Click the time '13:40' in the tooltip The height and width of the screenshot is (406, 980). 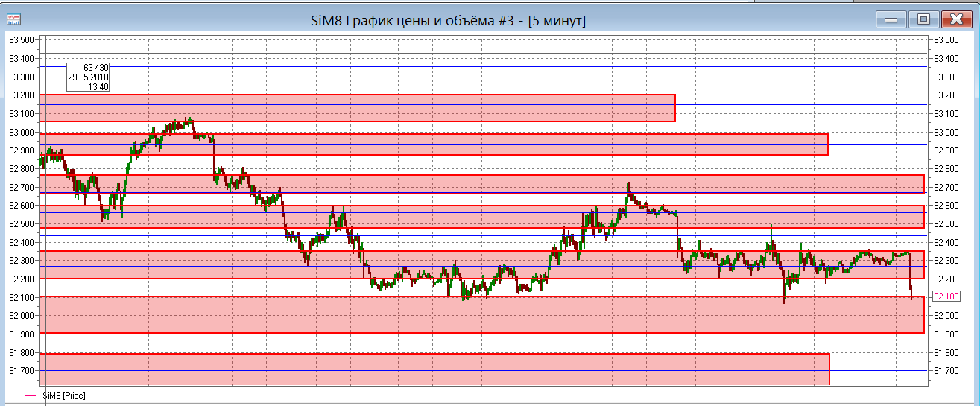coord(98,86)
